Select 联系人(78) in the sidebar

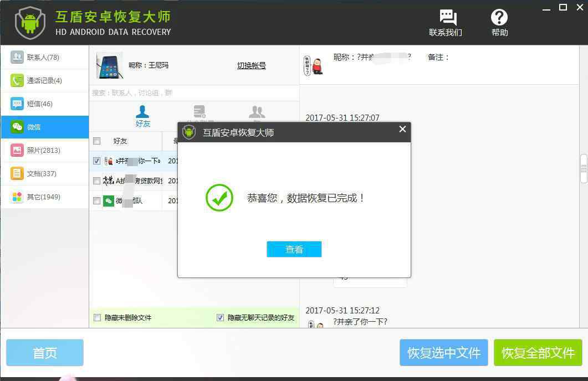coord(45,58)
